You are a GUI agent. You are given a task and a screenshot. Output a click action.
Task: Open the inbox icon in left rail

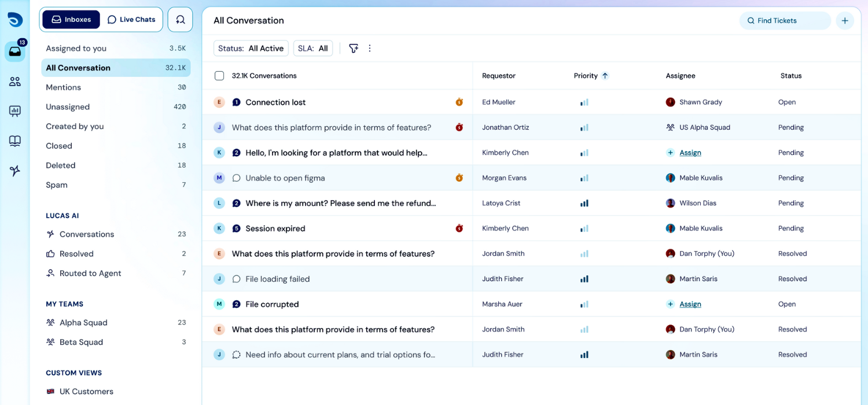(x=15, y=51)
